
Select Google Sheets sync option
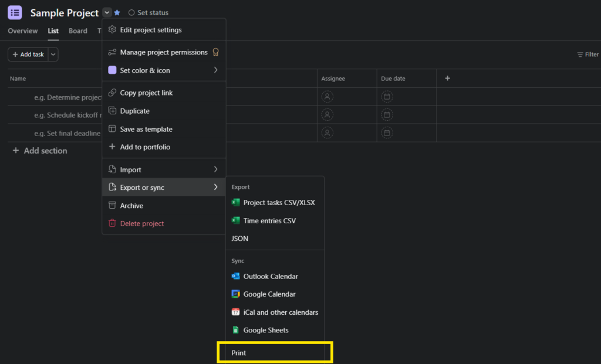tap(266, 330)
